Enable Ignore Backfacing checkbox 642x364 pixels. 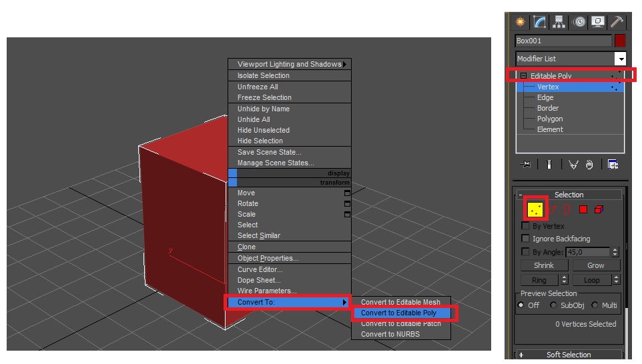tap(525, 239)
